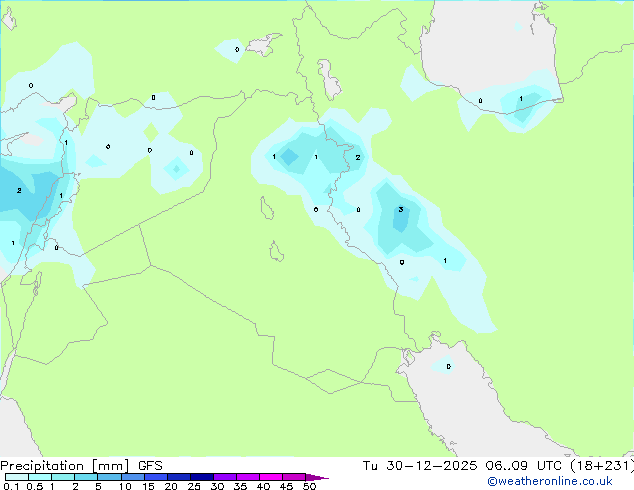Click legend tick label '30'
The image size is (634, 490).
217,486
